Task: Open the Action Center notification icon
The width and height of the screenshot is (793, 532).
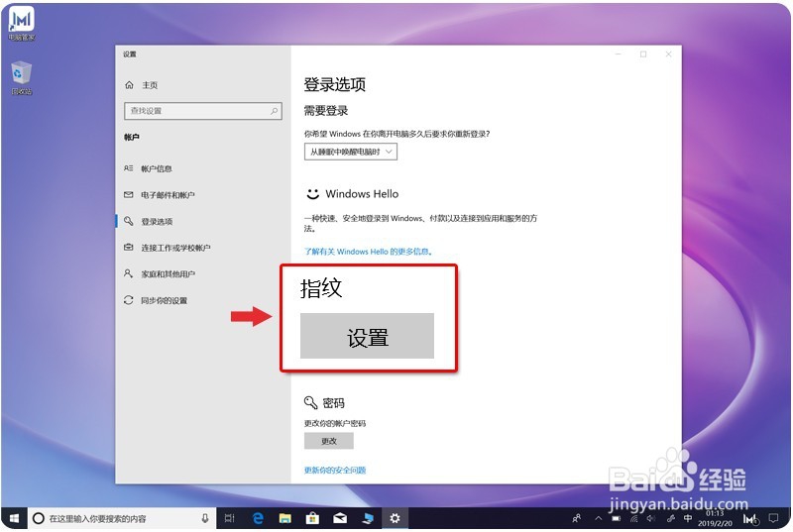Action: click(x=773, y=518)
